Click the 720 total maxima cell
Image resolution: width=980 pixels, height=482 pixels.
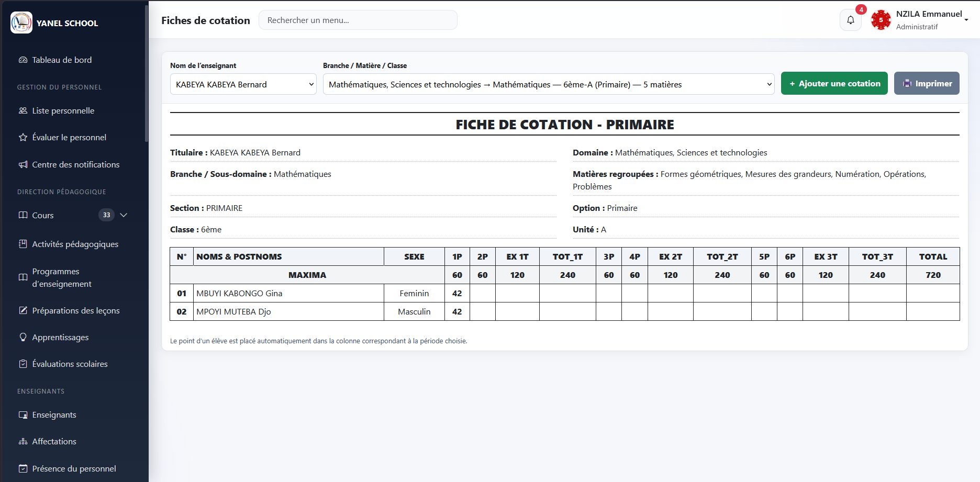pos(933,275)
